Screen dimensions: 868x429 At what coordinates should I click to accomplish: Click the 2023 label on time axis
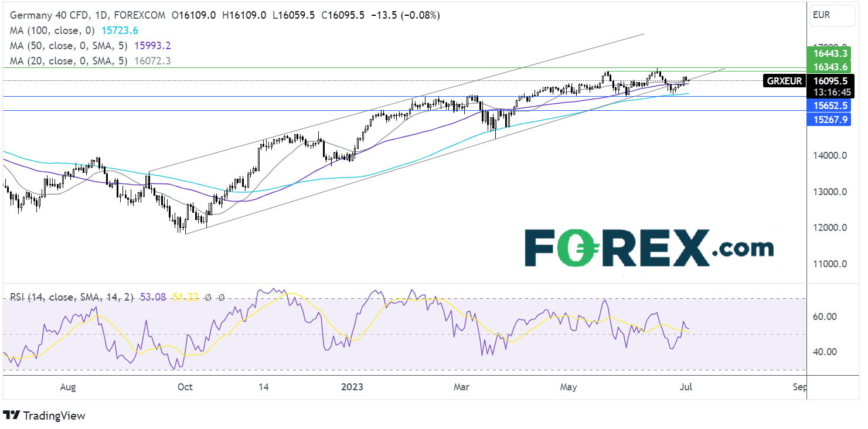(353, 387)
